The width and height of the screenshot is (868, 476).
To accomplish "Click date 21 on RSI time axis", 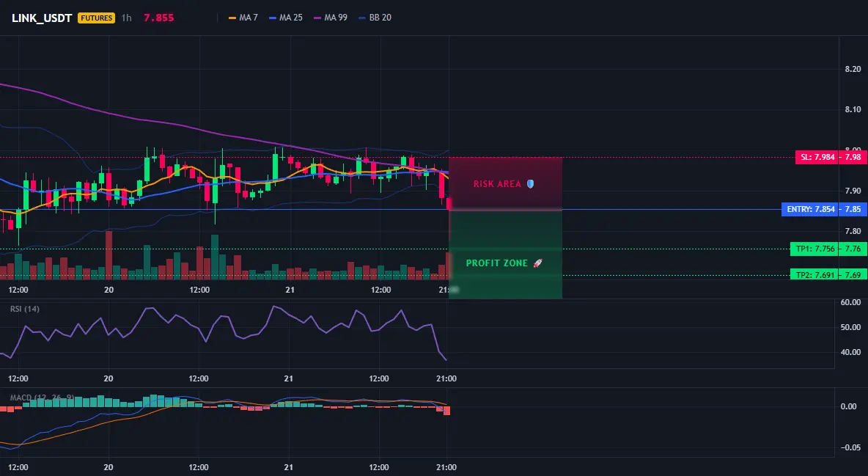I will tap(288, 378).
